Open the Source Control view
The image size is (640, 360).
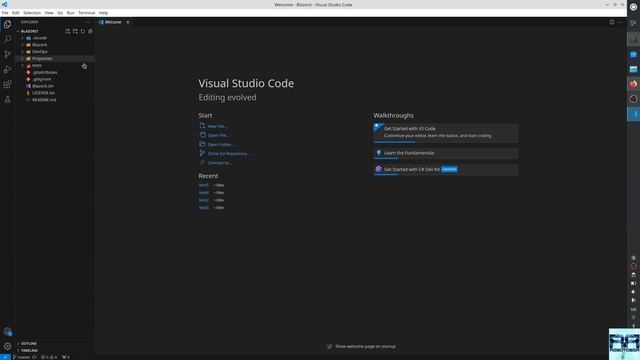point(7,54)
